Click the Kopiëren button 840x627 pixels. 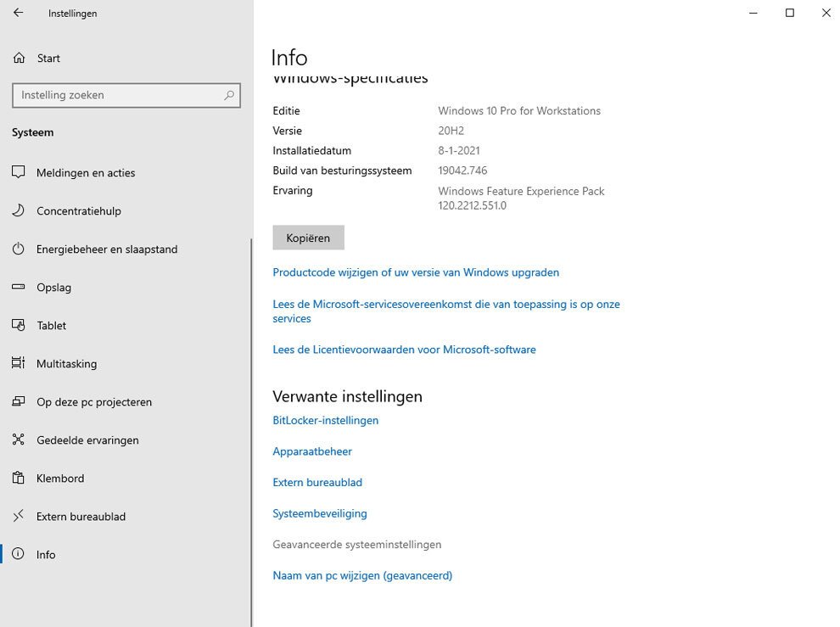point(308,238)
